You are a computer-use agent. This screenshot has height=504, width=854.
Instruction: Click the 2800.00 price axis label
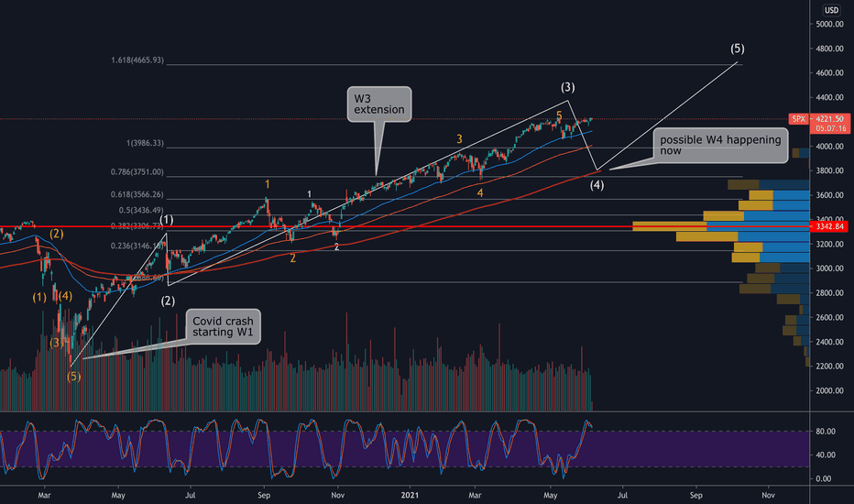[x=829, y=293]
